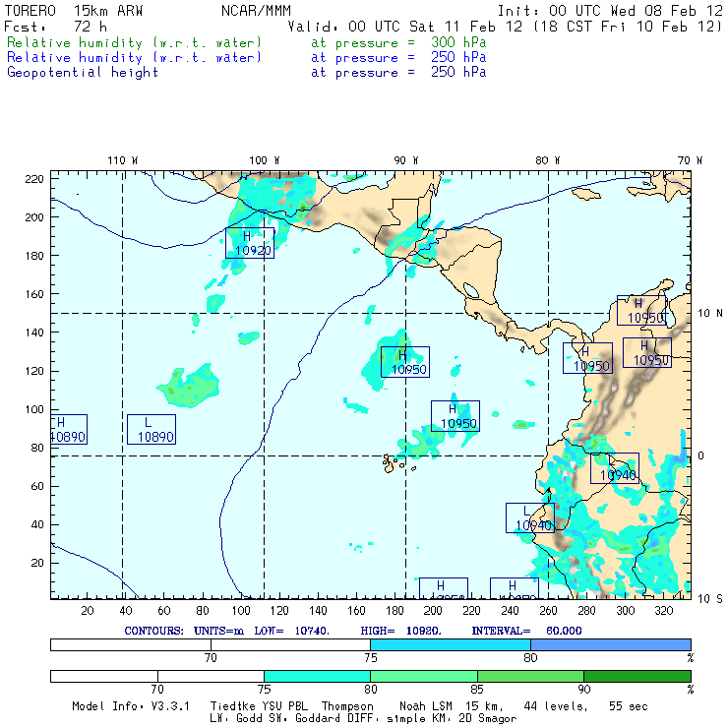728x728 pixels.
Task: Pick the light green 80–85 colorbar segment
Action: coord(423,677)
